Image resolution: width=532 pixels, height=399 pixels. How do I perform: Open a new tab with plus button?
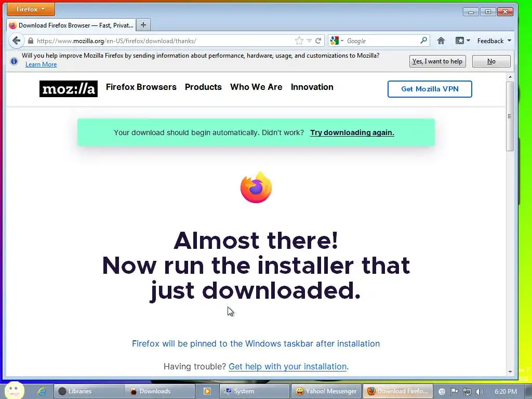coord(143,25)
